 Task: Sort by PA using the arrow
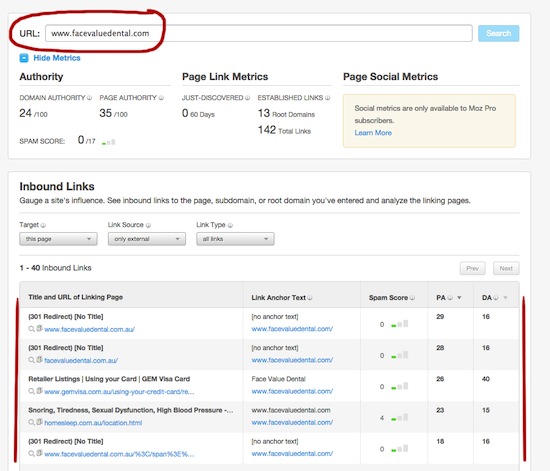[459, 298]
